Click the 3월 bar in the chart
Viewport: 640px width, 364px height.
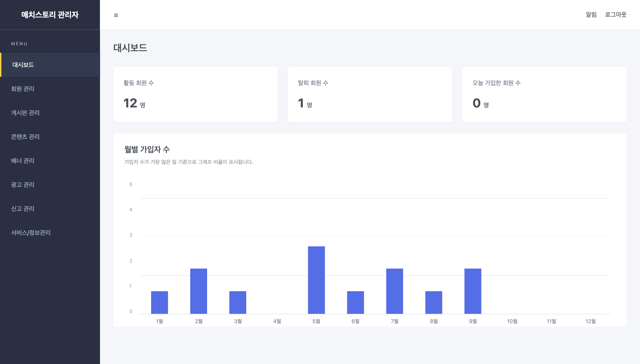(x=238, y=302)
